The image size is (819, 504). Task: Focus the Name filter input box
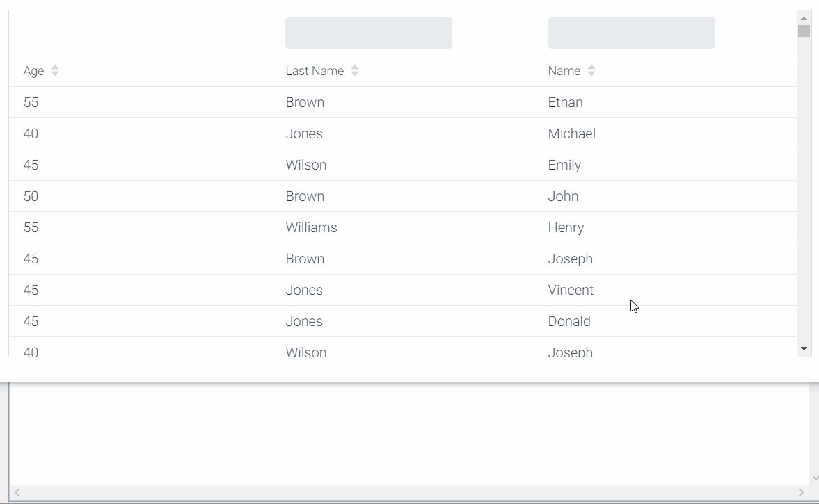[632, 33]
